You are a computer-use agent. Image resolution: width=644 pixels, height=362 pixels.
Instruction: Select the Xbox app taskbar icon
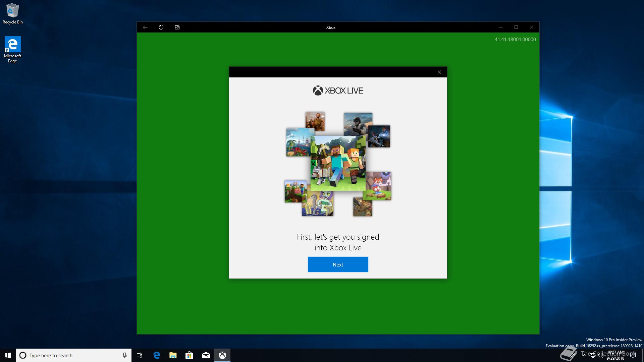click(222, 355)
